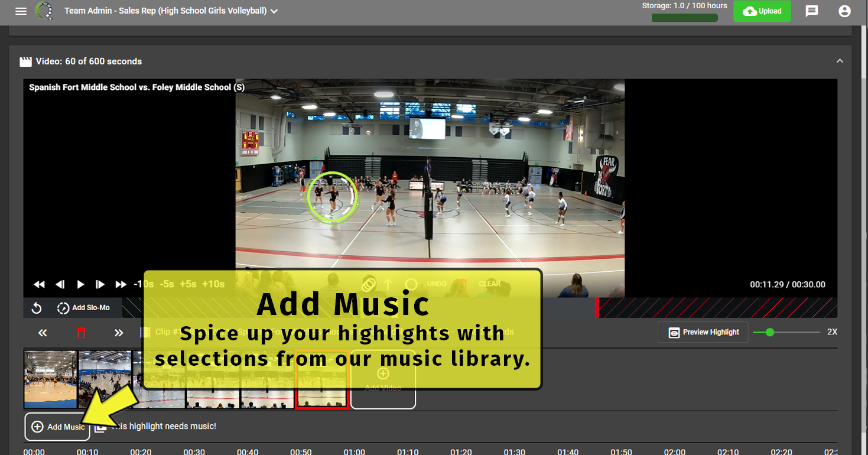The width and height of the screenshot is (868, 455).
Task: Click the 00:10 timeline ruler mark
Action: pos(87,451)
